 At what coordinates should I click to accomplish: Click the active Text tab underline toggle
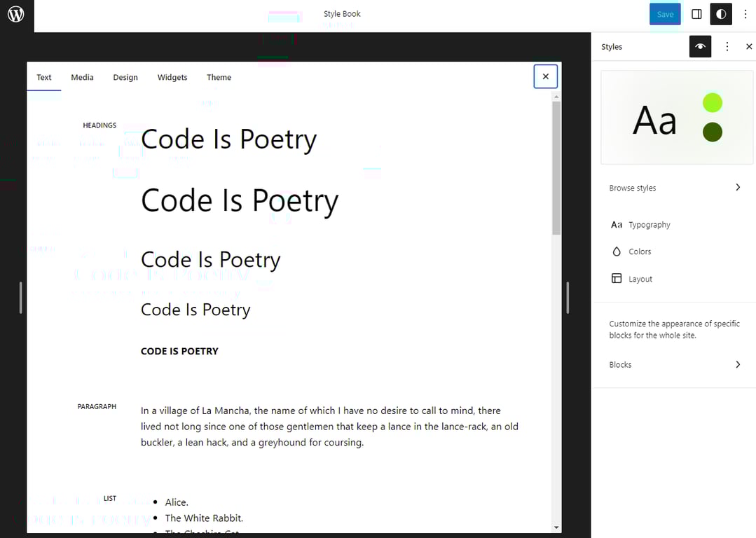tap(43, 77)
